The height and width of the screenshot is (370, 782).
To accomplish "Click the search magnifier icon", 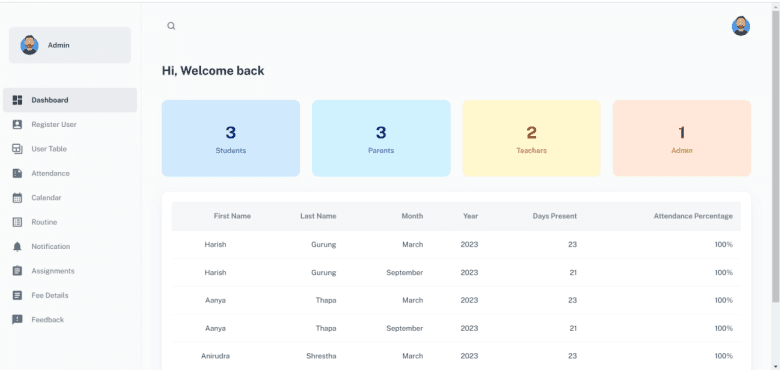I will click(x=171, y=26).
